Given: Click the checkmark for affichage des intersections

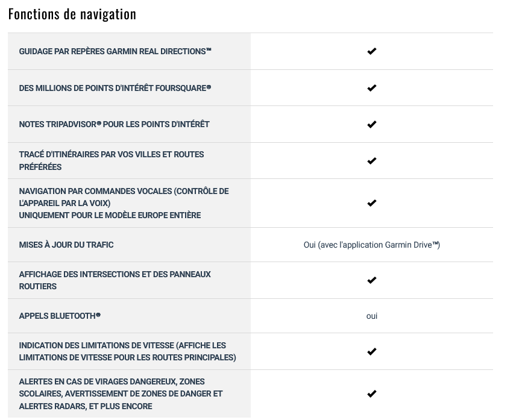Looking at the screenshot, I should point(371,280).
